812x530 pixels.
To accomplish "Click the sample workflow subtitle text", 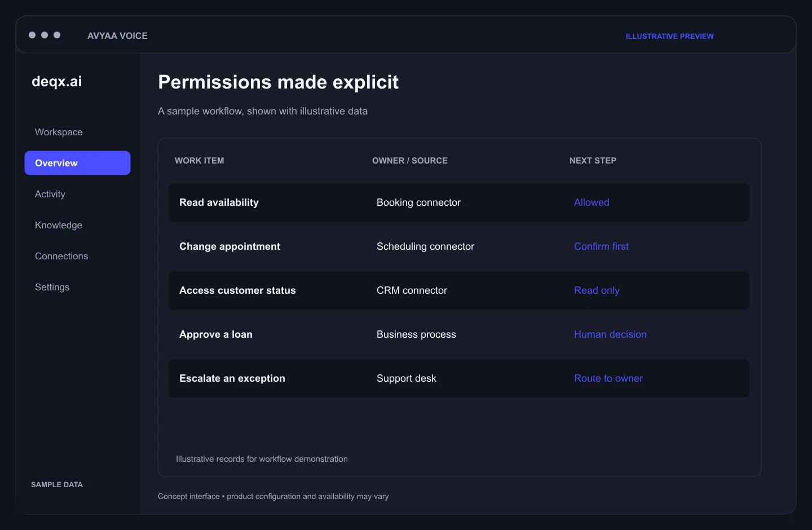I will tap(263, 111).
